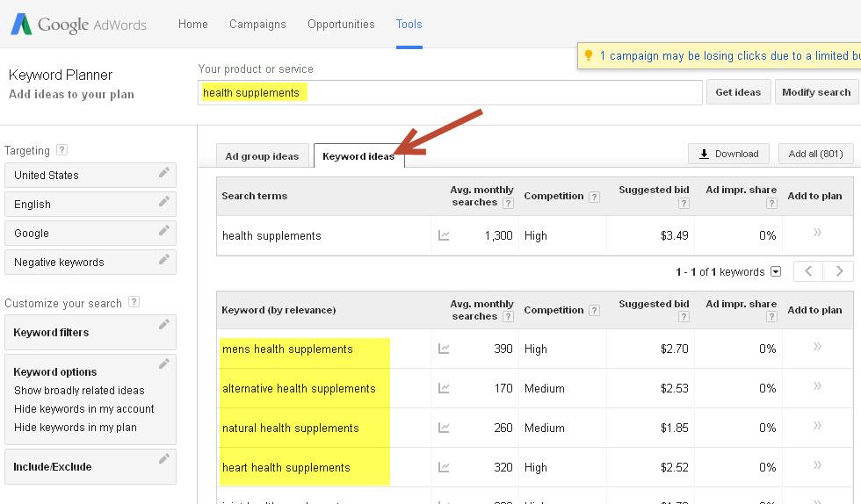
Task: Open the Negative keywords targeting box
Action: 90,262
